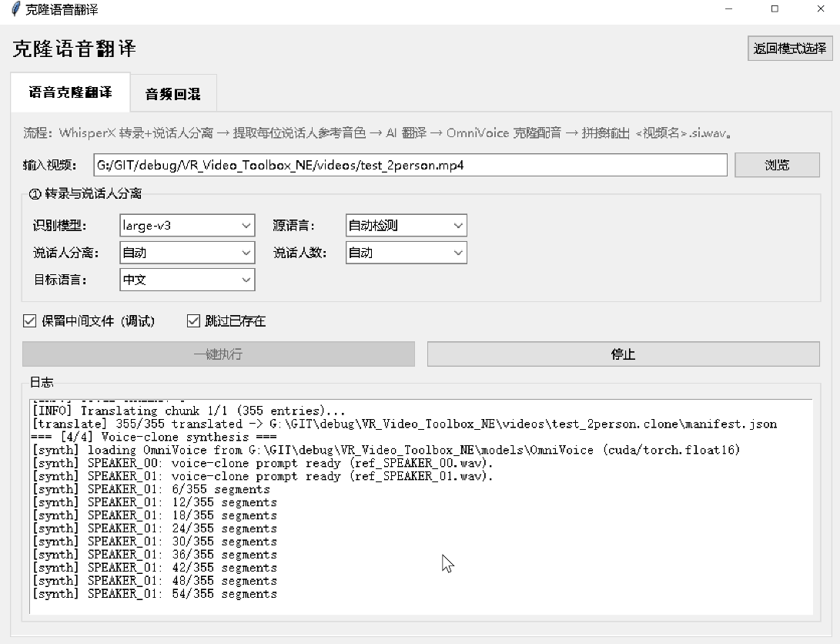The height and width of the screenshot is (644, 840).
Task: Focus the 输入视频 path input field
Action: point(410,165)
